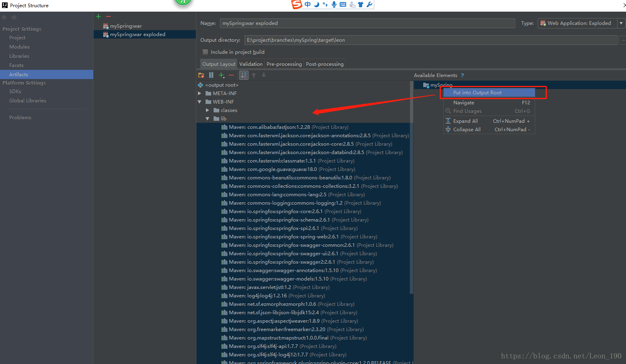Toggle Chinese/English mode in Sogou toolbar
The height and width of the screenshot is (364, 626).
[x=308, y=4]
